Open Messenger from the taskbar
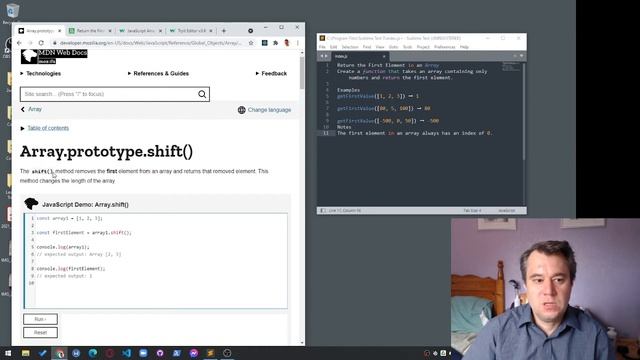 pyautogui.click(x=194, y=353)
